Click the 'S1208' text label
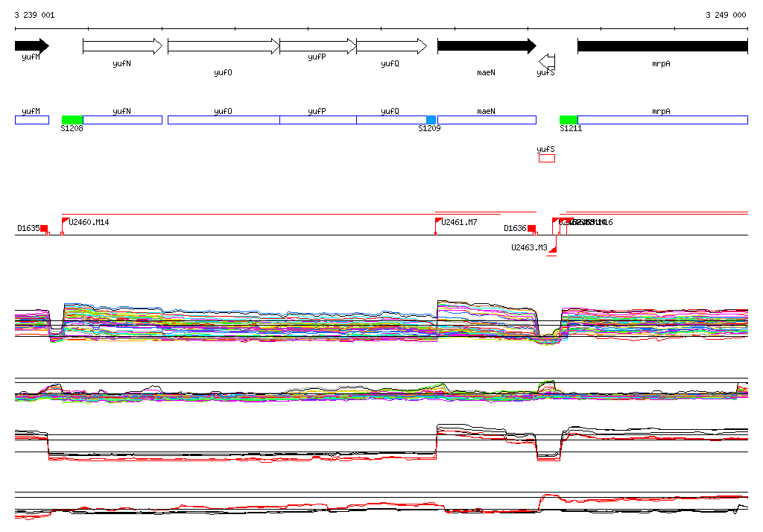The height and width of the screenshot is (532, 763). 72,128
